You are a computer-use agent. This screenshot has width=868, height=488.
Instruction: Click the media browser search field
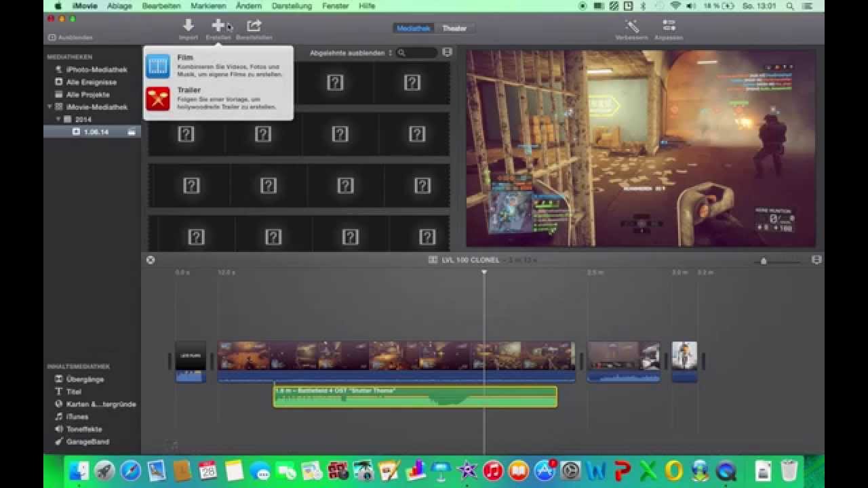(x=417, y=53)
